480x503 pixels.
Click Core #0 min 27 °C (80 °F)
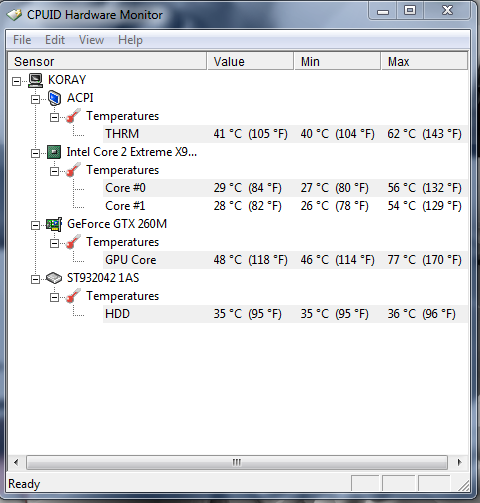(334, 188)
